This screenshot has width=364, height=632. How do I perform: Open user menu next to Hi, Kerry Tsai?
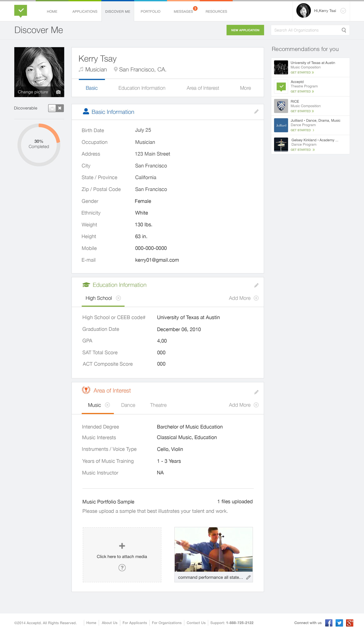click(343, 11)
